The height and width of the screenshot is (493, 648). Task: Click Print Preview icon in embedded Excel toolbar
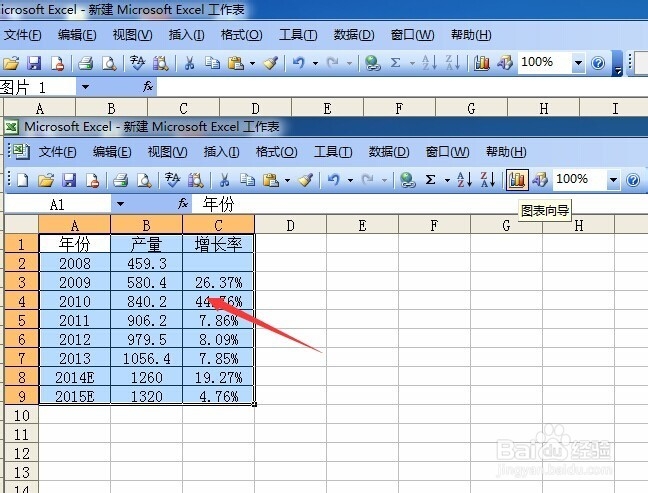pyautogui.click(x=144, y=180)
